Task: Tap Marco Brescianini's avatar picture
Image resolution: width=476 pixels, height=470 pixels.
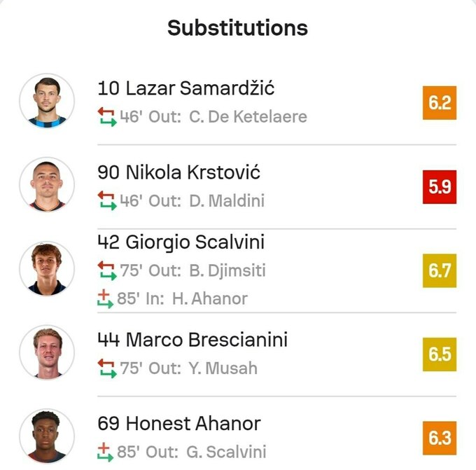Action: tap(47, 353)
